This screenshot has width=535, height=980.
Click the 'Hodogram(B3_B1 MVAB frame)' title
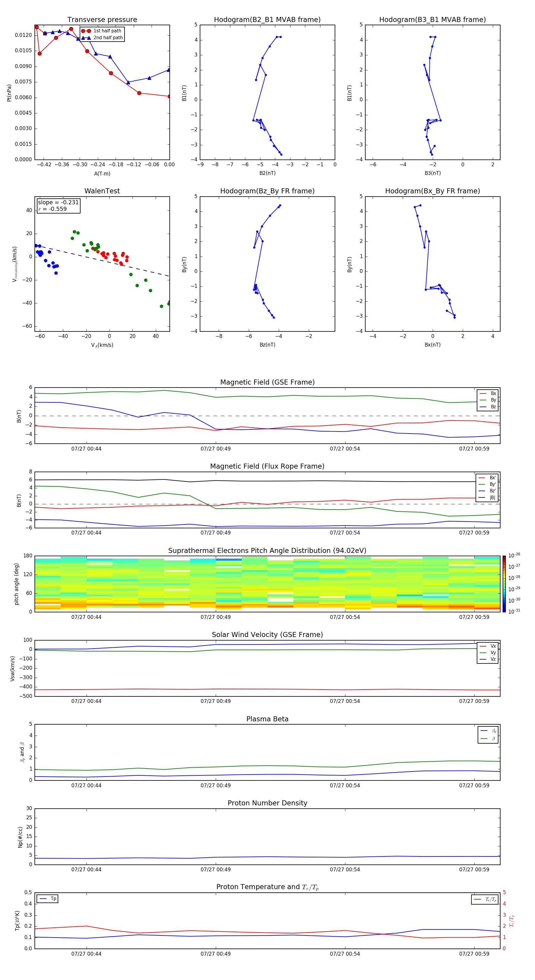point(432,20)
